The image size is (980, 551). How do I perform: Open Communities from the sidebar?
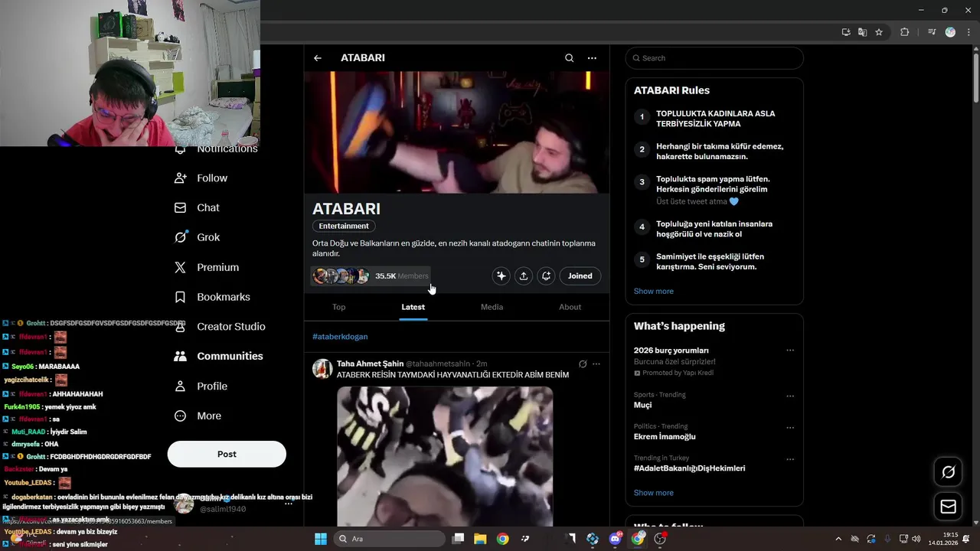point(219,356)
